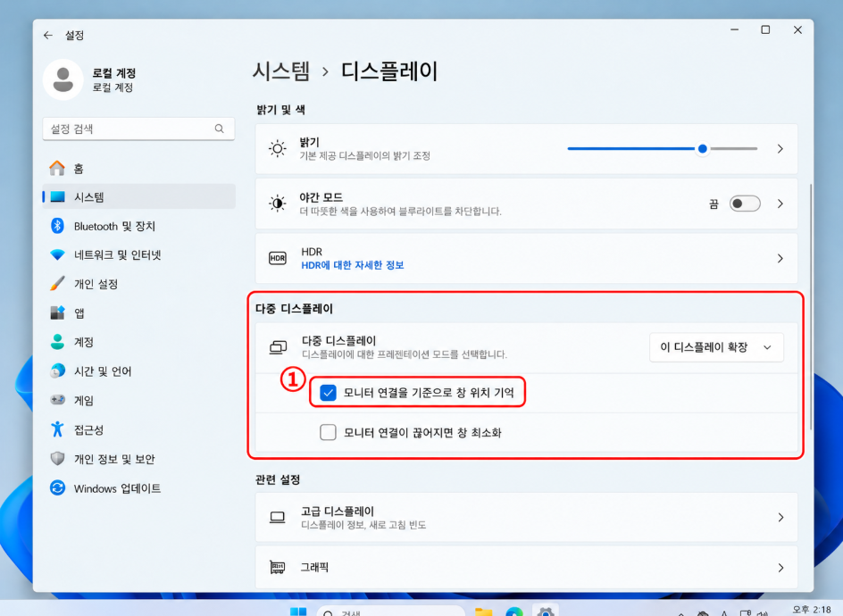Click the chevron on the HDR row
Image resolution: width=843 pixels, height=616 pixels.
click(780, 259)
